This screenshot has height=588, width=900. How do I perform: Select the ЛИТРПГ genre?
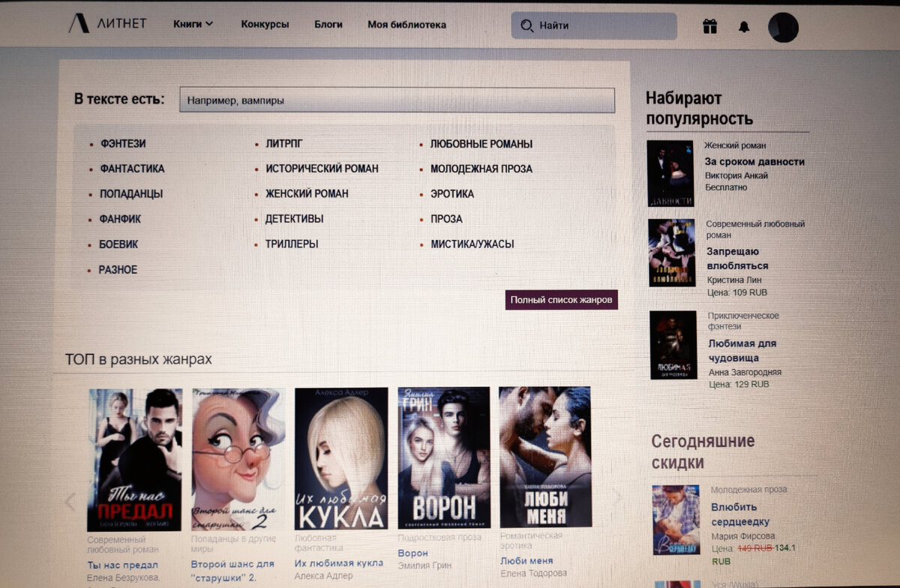coord(284,143)
